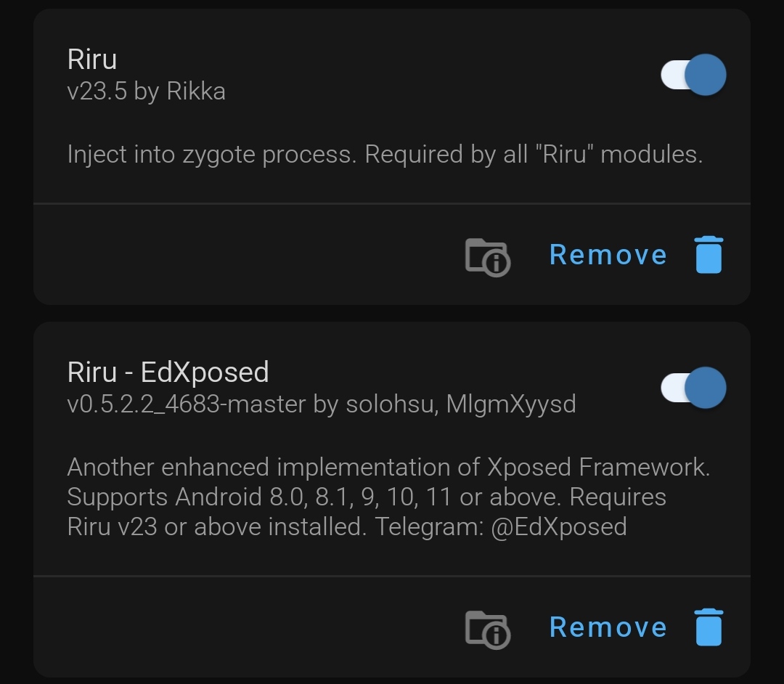Image resolution: width=784 pixels, height=684 pixels.
Task: Turn off Riru - EdXposed module switch
Action: pos(693,388)
